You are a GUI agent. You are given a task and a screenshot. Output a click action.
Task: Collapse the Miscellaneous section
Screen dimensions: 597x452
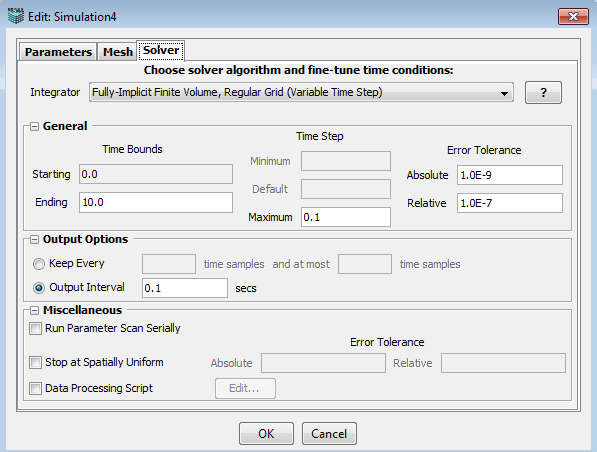coord(35,311)
